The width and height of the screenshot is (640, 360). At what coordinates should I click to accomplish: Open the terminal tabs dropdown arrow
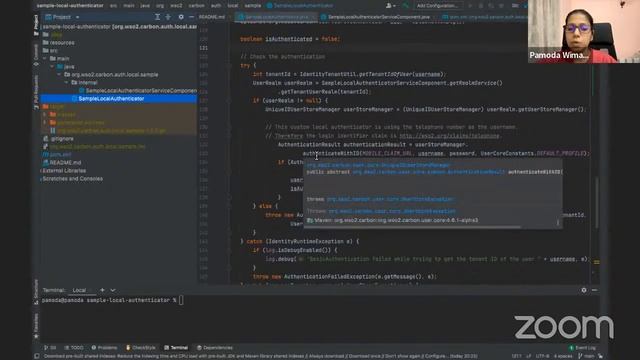[113, 290]
